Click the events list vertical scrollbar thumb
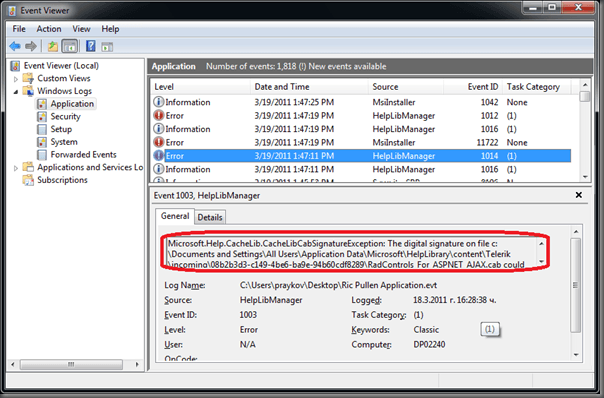The image size is (604, 398). tap(585, 96)
